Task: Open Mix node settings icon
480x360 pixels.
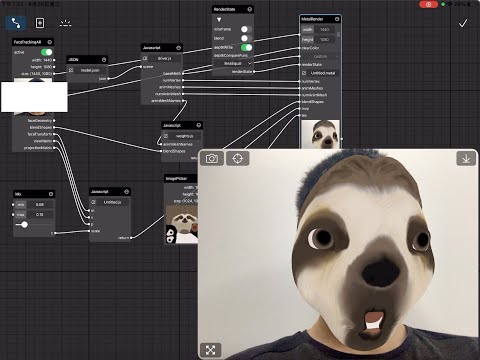Action: tap(51, 194)
